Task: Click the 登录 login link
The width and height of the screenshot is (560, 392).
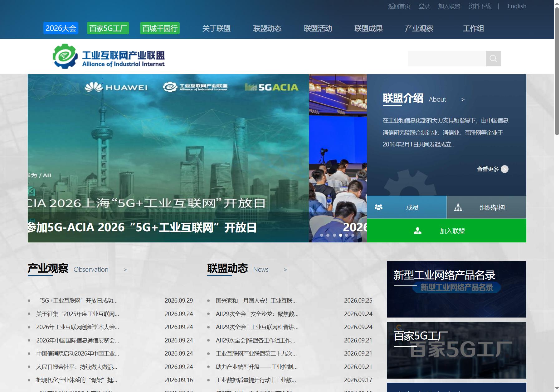Action: [x=424, y=6]
